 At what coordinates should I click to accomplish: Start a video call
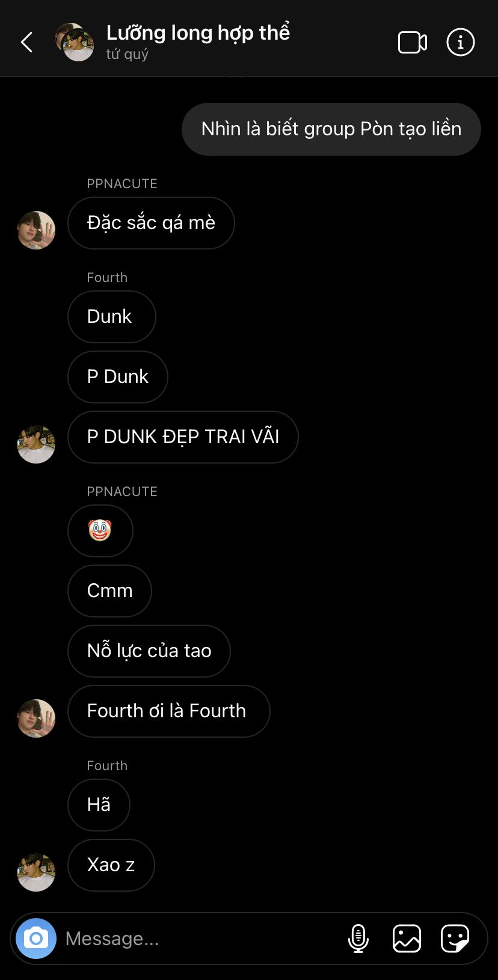coord(413,43)
